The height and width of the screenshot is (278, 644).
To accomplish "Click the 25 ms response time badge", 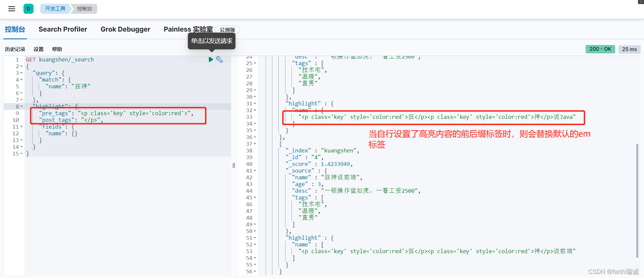I will point(630,49).
